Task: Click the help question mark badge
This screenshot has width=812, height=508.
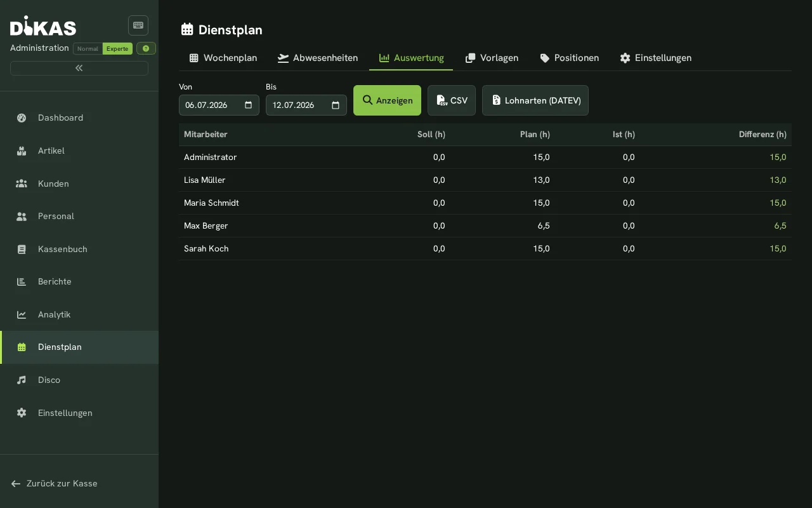Action: pyautogui.click(x=146, y=48)
